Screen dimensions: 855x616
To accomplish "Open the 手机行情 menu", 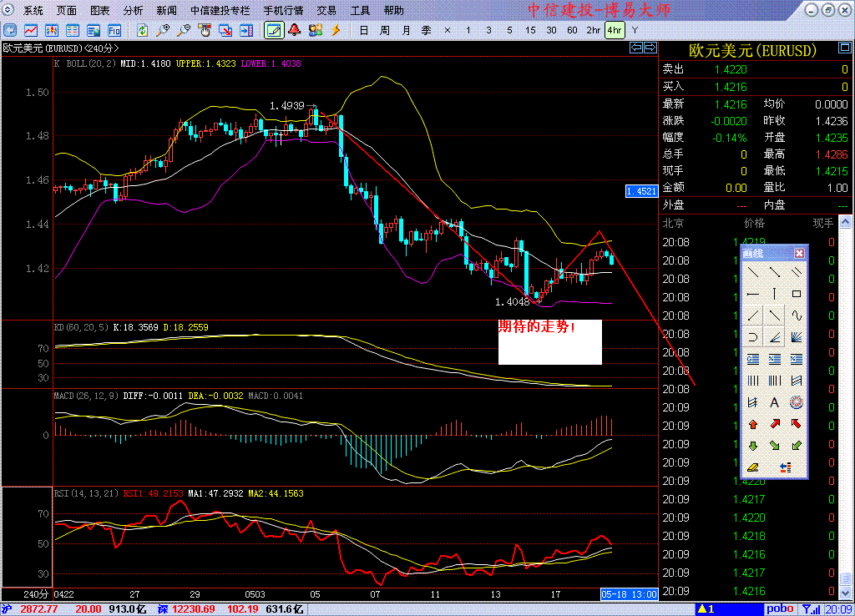I will [284, 10].
